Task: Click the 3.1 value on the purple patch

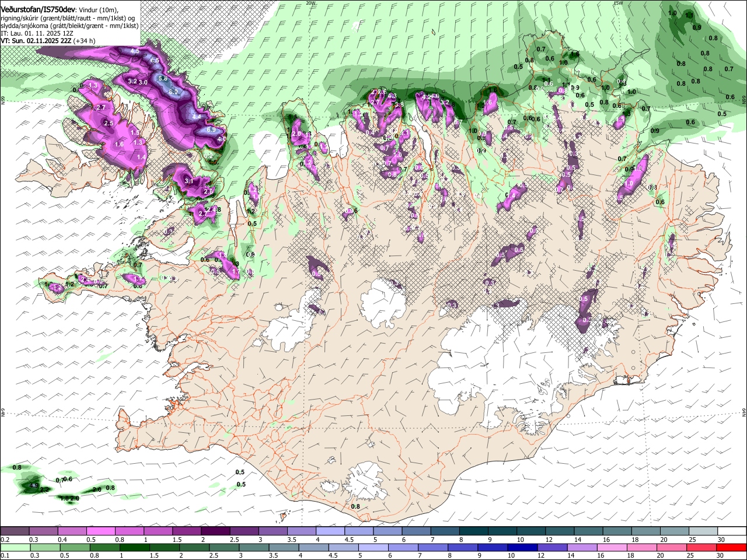Action: point(189,181)
